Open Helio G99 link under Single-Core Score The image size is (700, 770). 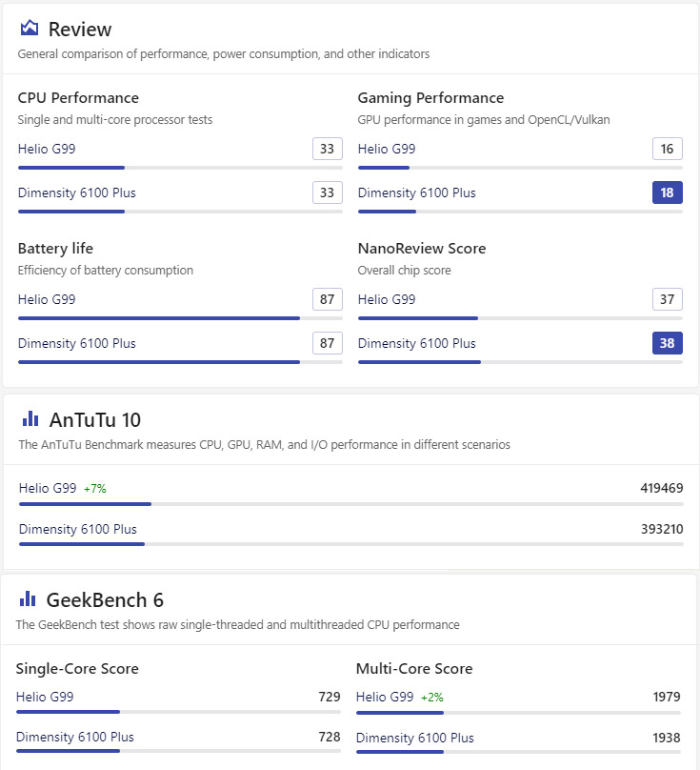pos(45,697)
